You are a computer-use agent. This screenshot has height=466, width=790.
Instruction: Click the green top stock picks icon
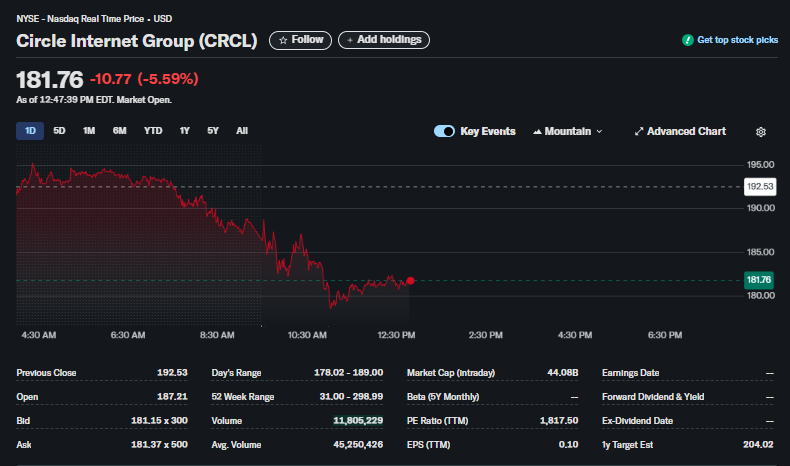point(688,40)
